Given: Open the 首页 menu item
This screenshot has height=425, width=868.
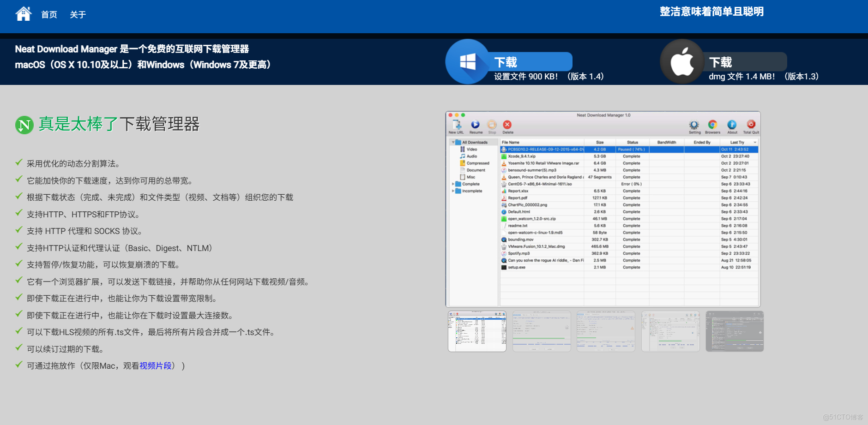Looking at the screenshot, I should pyautogui.click(x=49, y=15).
